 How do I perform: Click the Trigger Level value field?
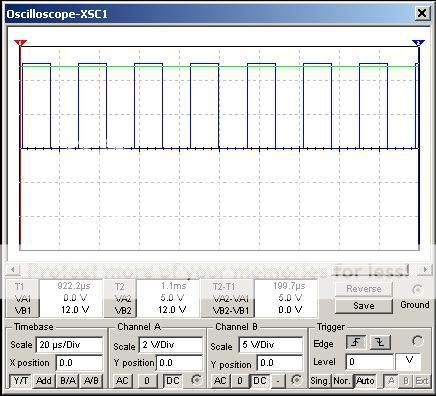pos(370,362)
